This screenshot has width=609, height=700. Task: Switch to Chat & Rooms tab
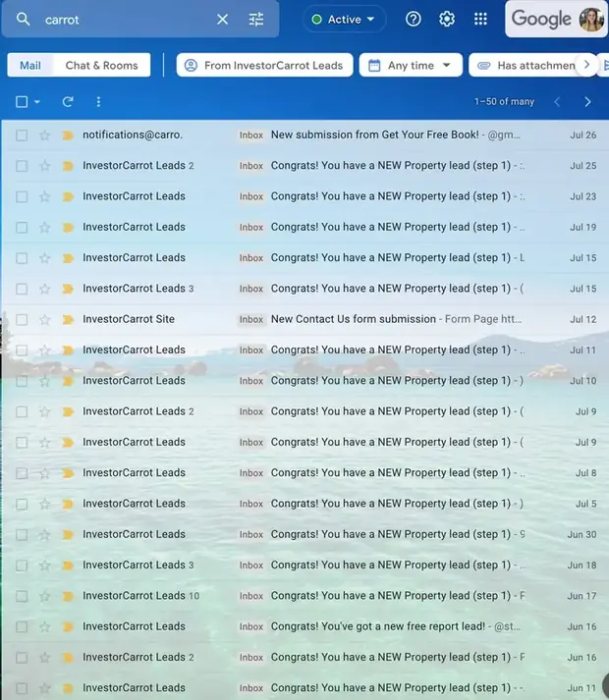[101, 65]
